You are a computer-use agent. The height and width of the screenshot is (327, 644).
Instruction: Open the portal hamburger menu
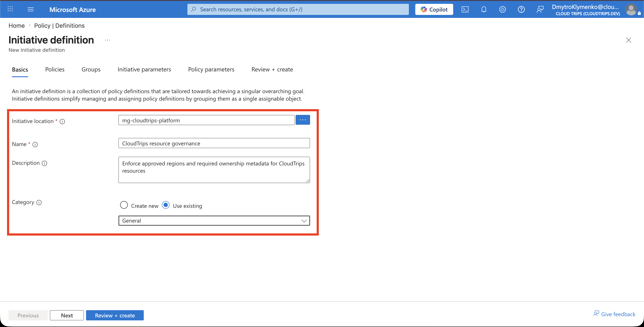point(30,9)
